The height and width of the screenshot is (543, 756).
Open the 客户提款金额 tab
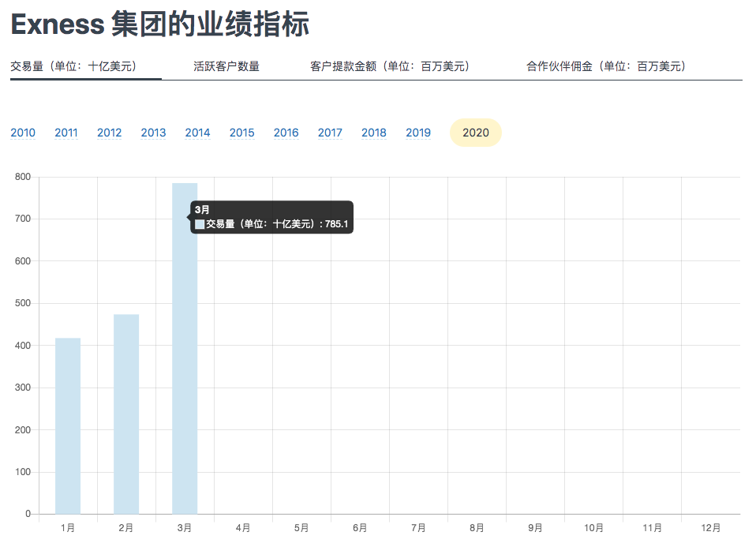coord(390,66)
